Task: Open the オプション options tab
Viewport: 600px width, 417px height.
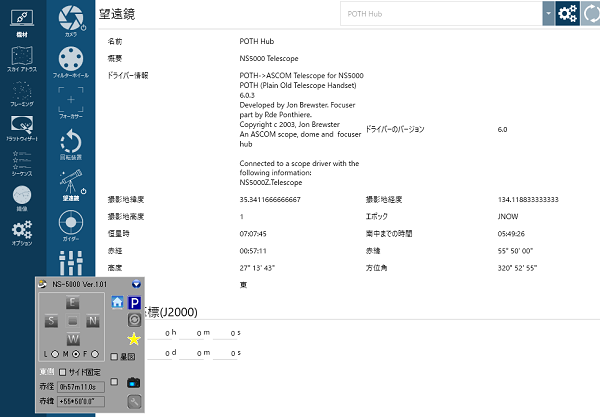Action: point(22,233)
